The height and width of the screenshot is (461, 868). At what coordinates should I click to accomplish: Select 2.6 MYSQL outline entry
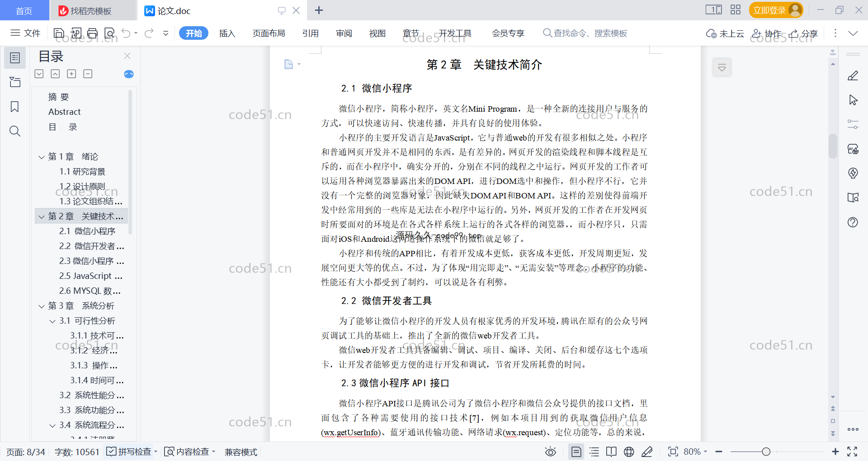click(90, 291)
